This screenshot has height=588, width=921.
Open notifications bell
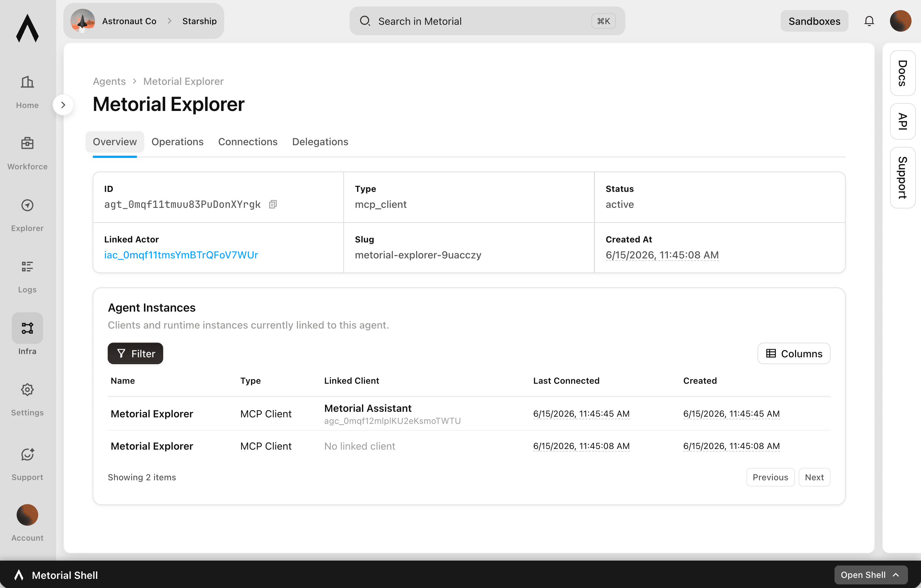(x=869, y=21)
